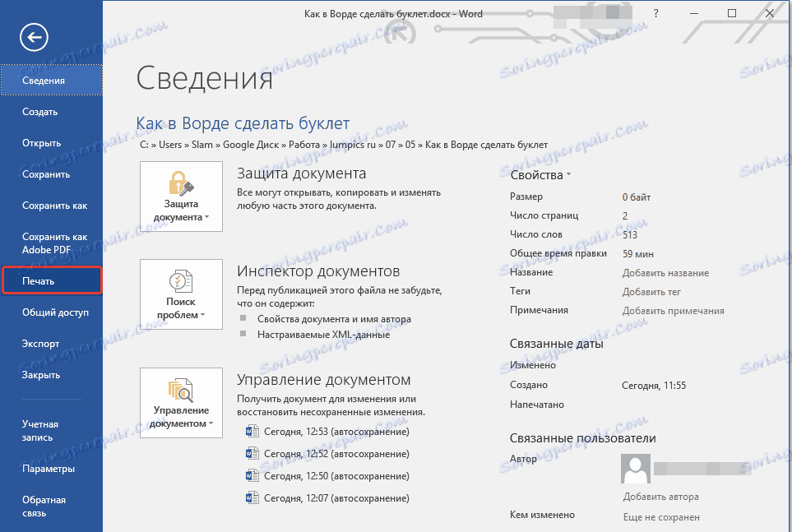Maximize the Word window
This screenshot has height=532, width=792.
click(x=731, y=14)
